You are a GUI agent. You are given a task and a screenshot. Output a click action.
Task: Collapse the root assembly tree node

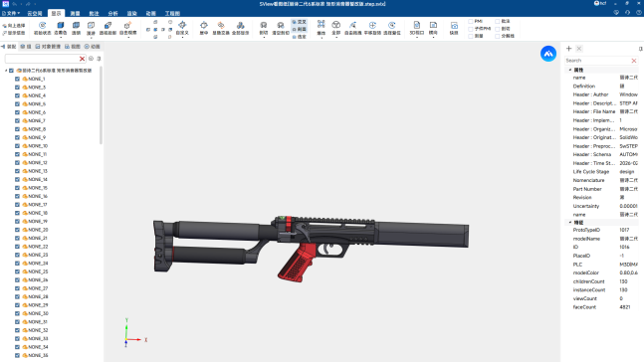(6, 71)
